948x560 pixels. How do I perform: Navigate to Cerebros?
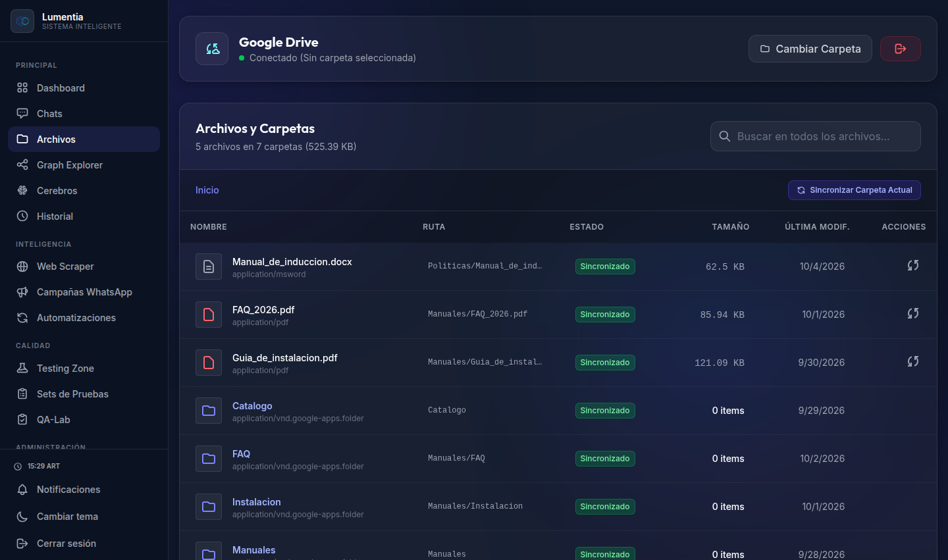[x=84, y=191]
